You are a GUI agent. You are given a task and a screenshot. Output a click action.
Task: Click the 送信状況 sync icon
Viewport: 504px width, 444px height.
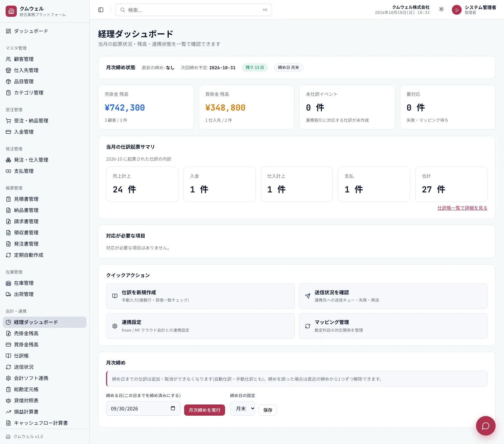point(8,367)
